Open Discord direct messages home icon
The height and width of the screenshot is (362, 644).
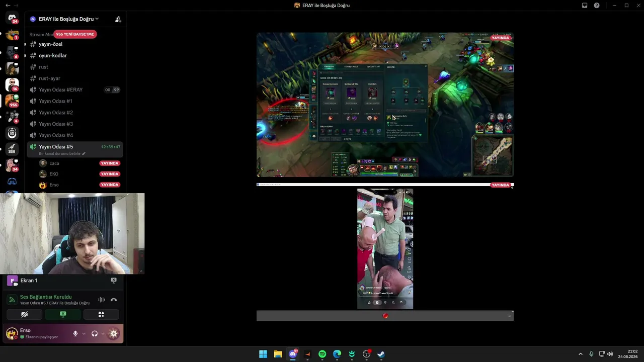(12, 19)
